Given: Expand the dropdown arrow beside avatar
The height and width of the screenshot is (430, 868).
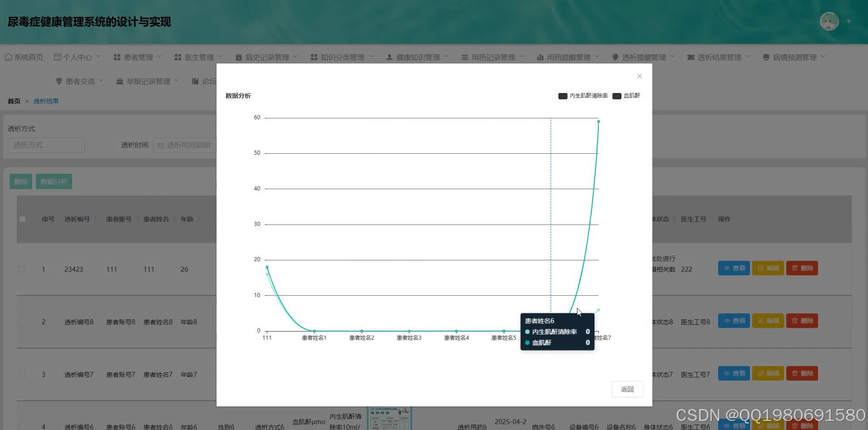Looking at the screenshot, I should coord(848,21).
